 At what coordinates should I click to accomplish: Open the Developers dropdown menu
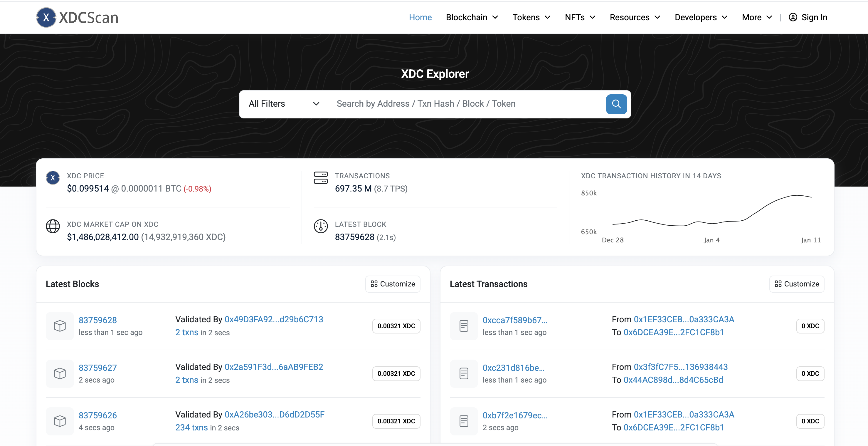click(x=701, y=17)
